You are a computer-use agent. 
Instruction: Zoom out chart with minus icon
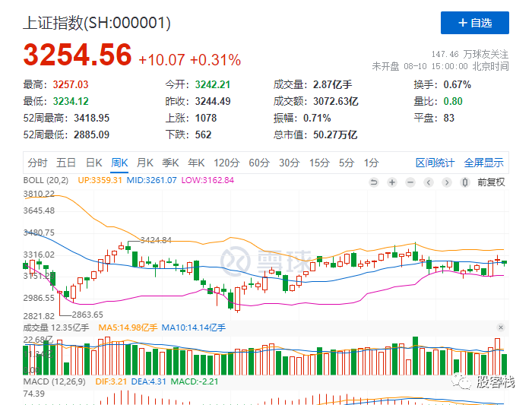click(x=410, y=182)
